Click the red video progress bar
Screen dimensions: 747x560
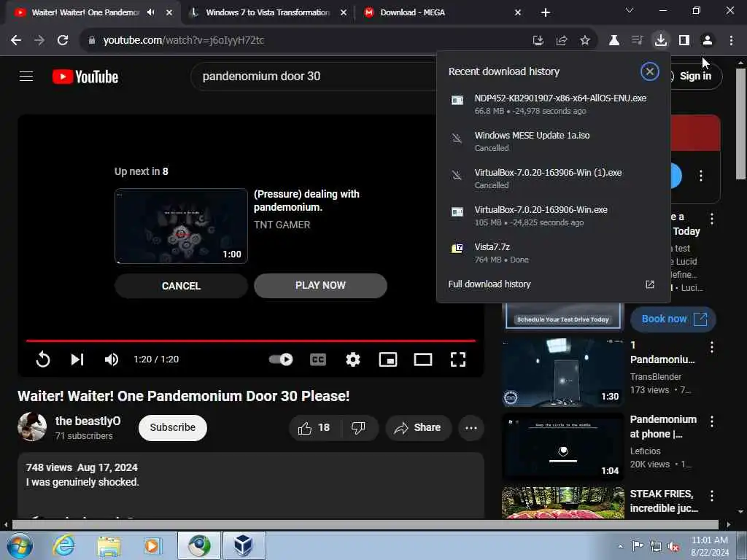[x=251, y=341]
